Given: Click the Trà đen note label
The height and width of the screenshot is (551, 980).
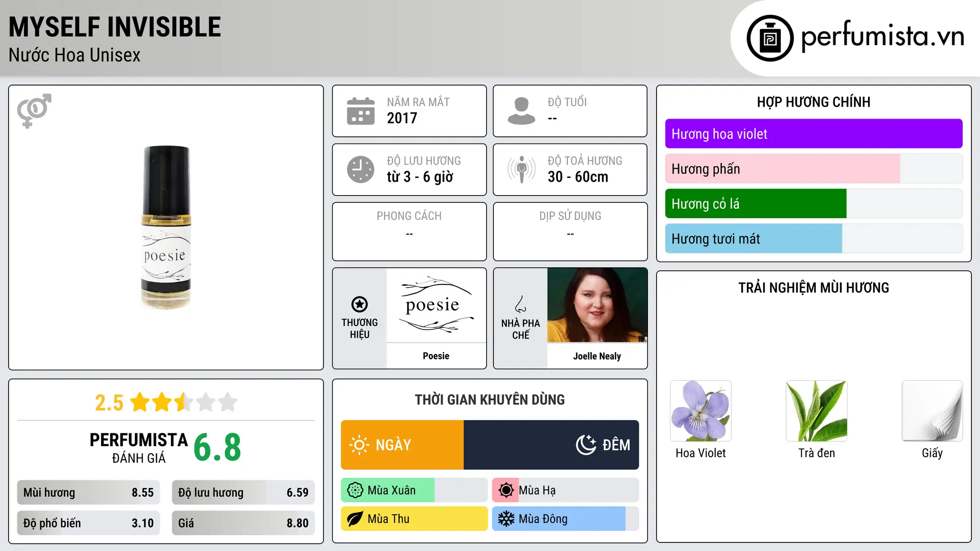Looking at the screenshot, I should click(816, 453).
